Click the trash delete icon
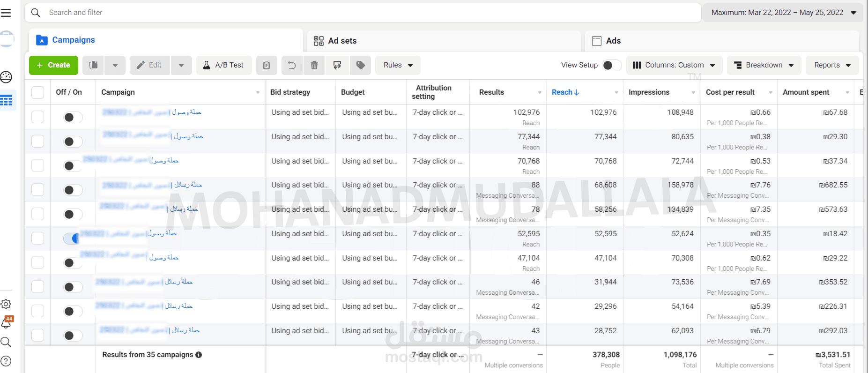Viewport: 868px width, 373px height. pyautogui.click(x=314, y=65)
